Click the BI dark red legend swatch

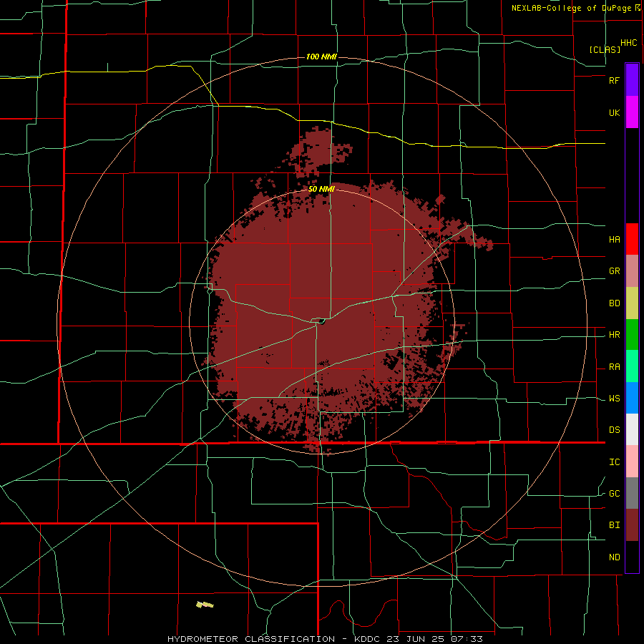(x=632, y=525)
